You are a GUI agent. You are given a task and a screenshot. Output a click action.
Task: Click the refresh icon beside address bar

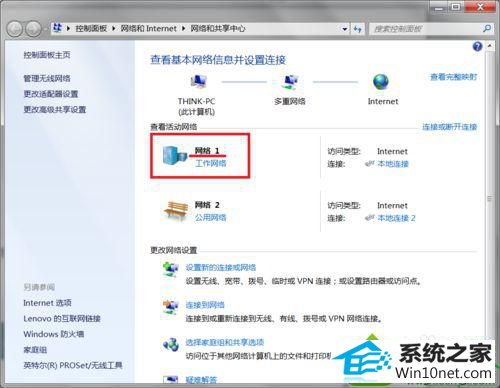click(x=357, y=29)
